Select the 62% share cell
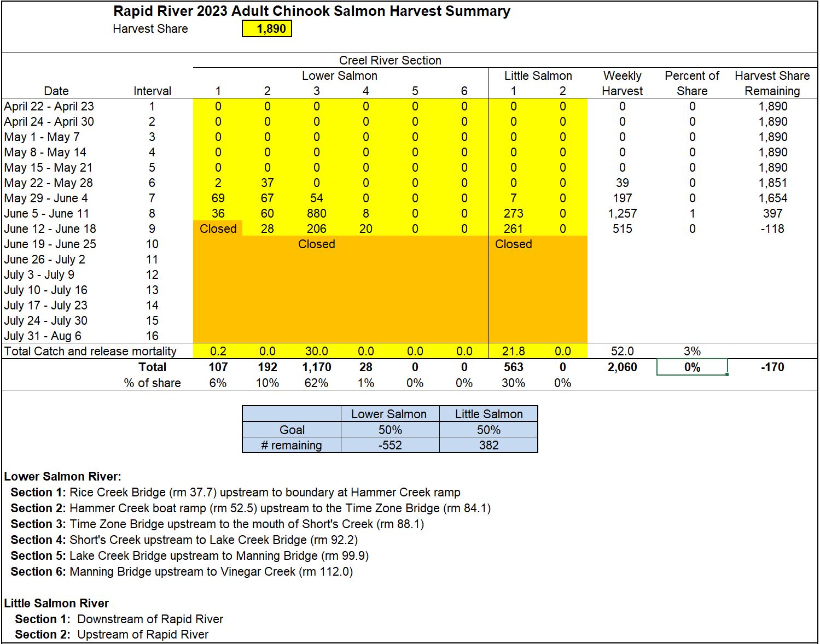Screen dimensions: 820x644 [316, 383]
